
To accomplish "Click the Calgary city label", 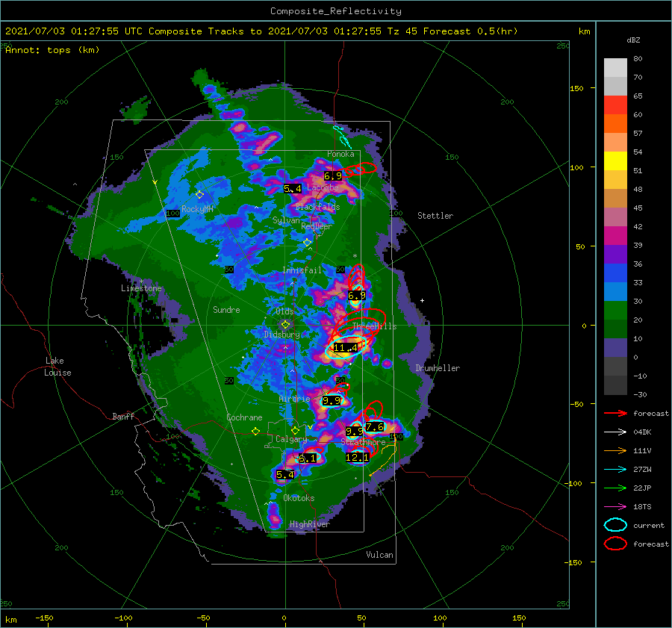I will (x=291, y=439).
